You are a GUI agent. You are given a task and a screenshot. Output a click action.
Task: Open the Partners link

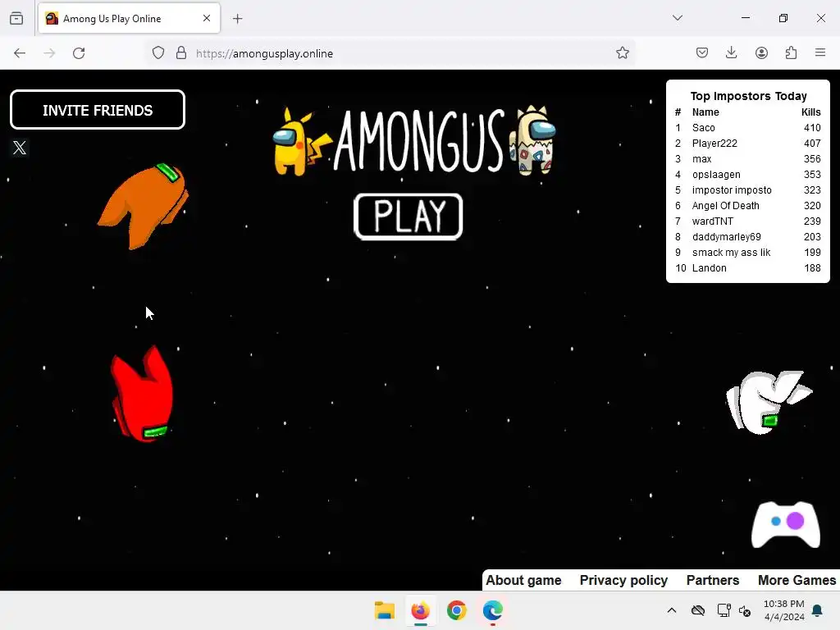(713, 580)
